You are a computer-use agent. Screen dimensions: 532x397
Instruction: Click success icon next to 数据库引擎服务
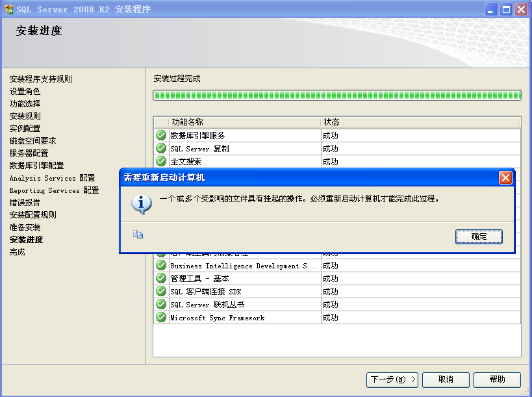pyautogui.click(x=160, y=135)
